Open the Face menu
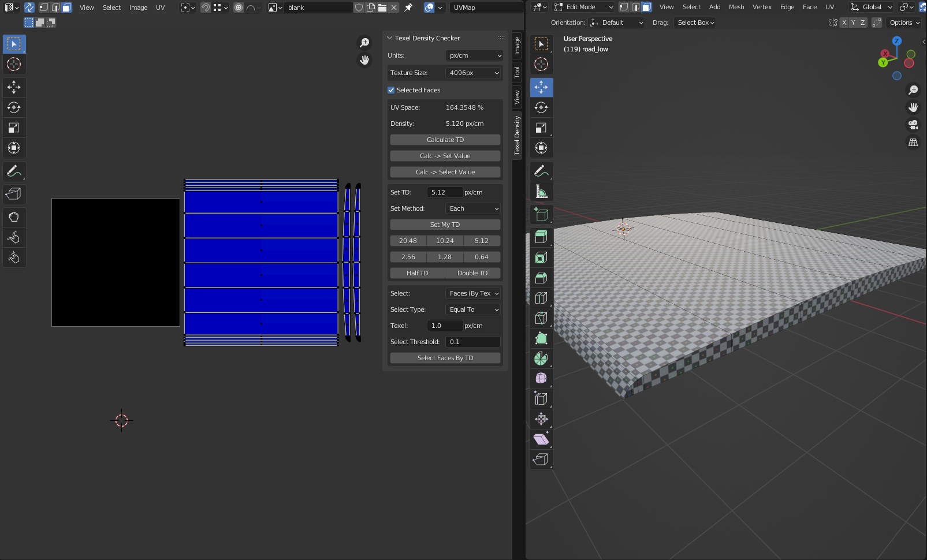Screen dimensions: 927x560 pos(810,7)
